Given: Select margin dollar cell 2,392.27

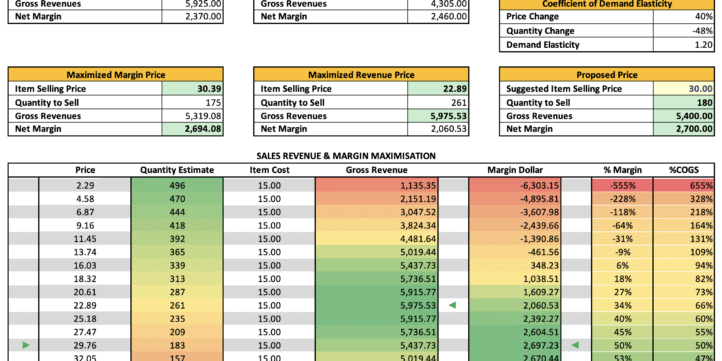Looking at the screenshot, I should pyautogui.click(x=515, y=319).
